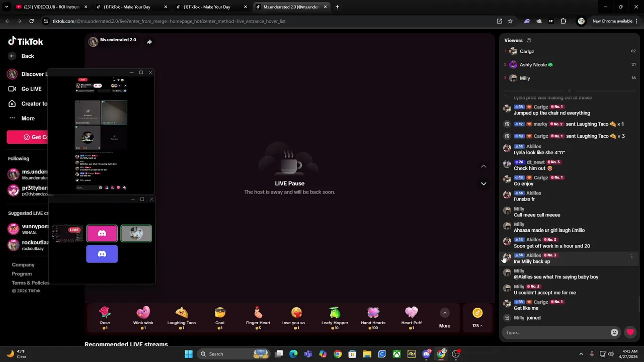Expand Terms & Policies footer section
The height and width of the screenshot is (362, 644).
click(30, 283)
